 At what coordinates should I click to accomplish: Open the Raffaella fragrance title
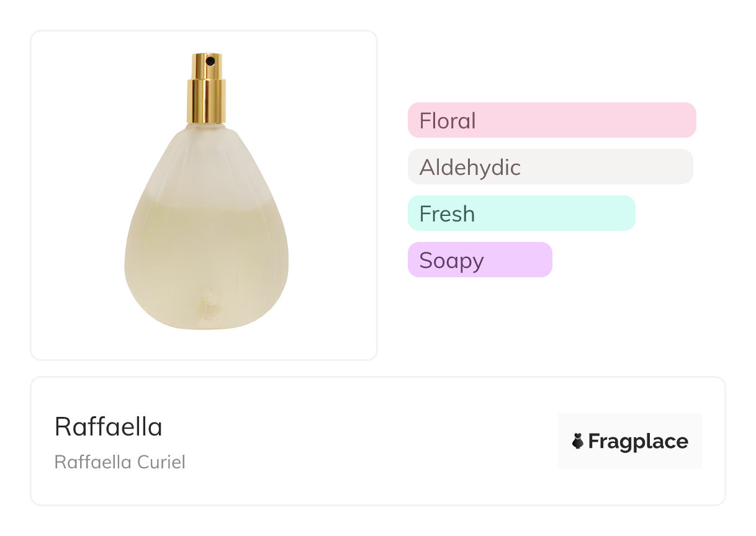pos(109,427)
